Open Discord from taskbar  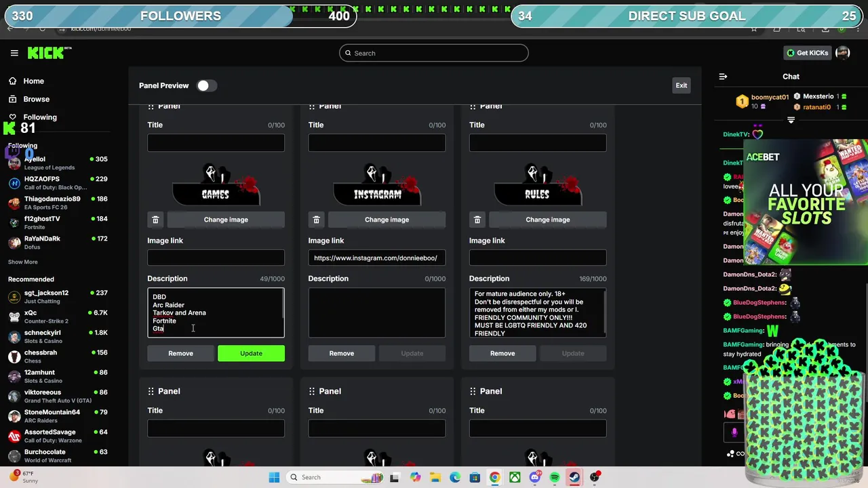[x=534, y=477]
